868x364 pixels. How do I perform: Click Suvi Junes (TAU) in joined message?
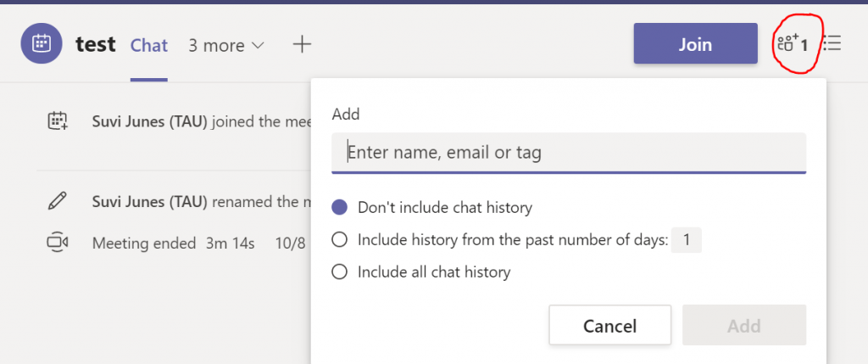pos(149,121)
